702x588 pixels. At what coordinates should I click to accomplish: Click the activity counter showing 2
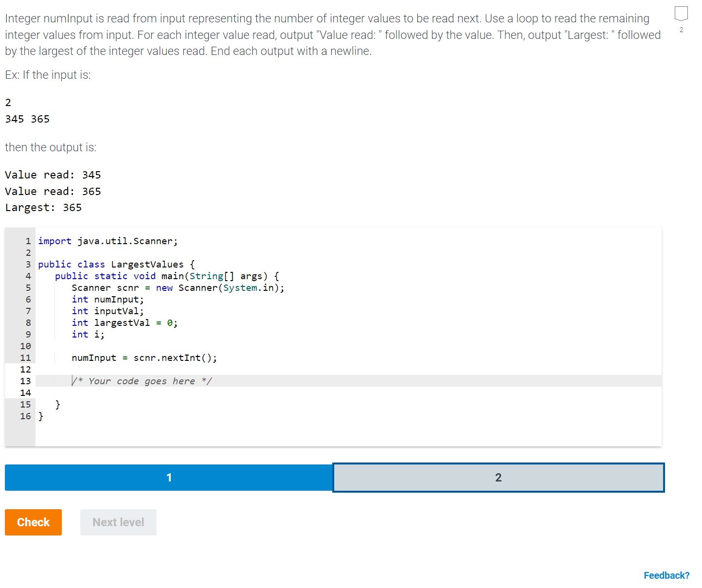click(681, 30)
